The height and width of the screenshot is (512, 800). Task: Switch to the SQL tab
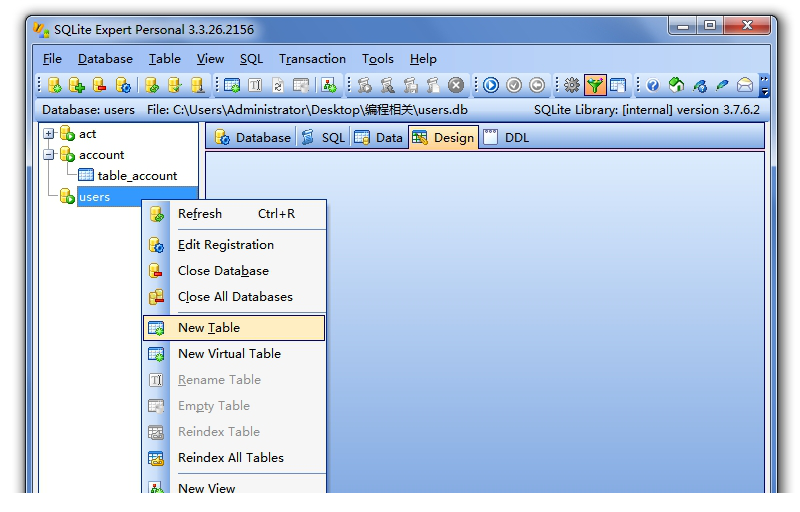pos(323,138)
